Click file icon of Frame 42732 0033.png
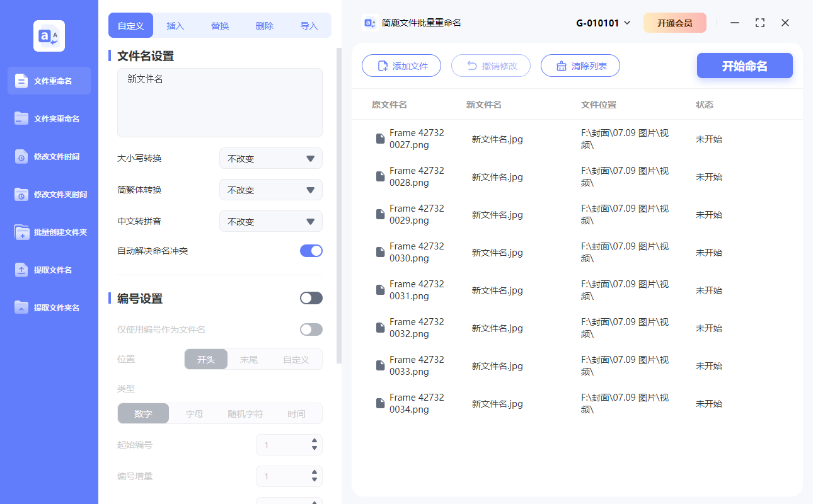The width and height of the screenshot is (813, 504). point(380,365)
